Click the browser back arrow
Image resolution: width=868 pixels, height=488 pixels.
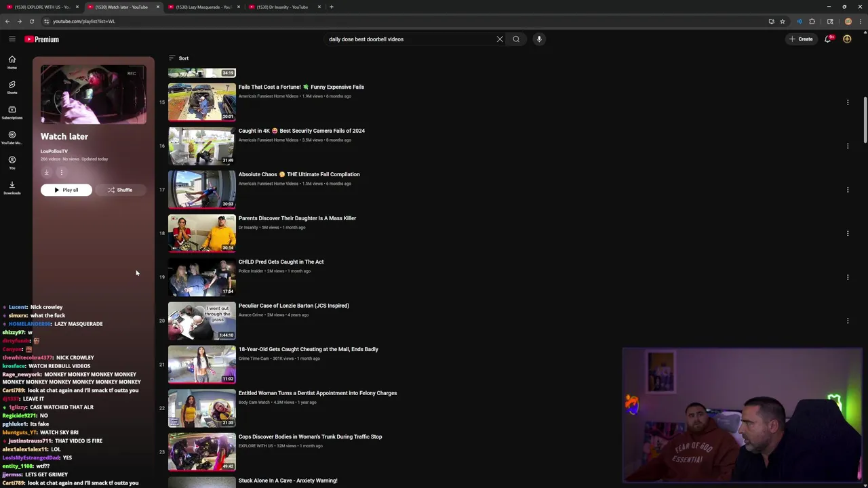tap(7, 21)
